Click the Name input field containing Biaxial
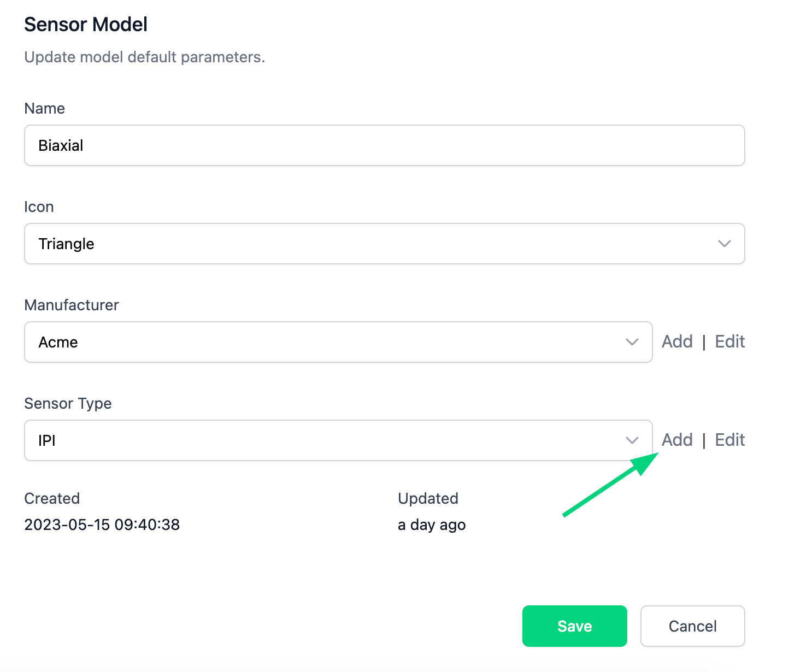 tap(384, 145)
